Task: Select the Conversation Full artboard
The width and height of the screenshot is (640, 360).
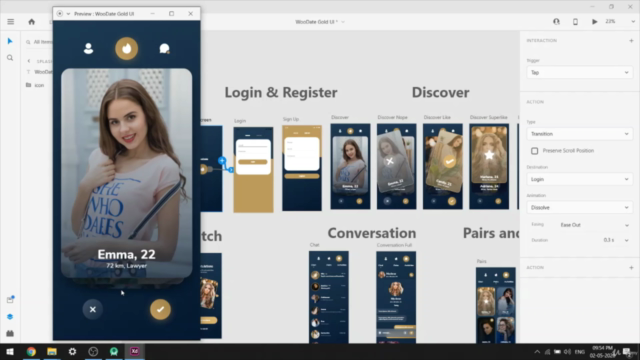Action: pos(396,297)
